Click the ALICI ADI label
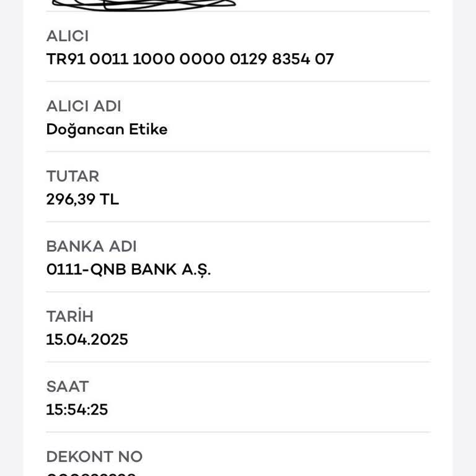The image size is (476, 476). (84, 106)
